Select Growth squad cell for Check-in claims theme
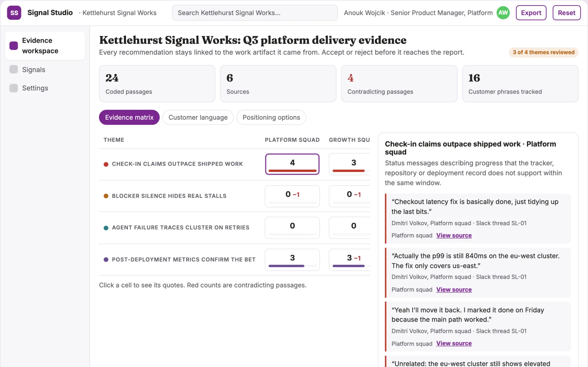The height and width of the screenshot is (367, 588). point(350,164)
